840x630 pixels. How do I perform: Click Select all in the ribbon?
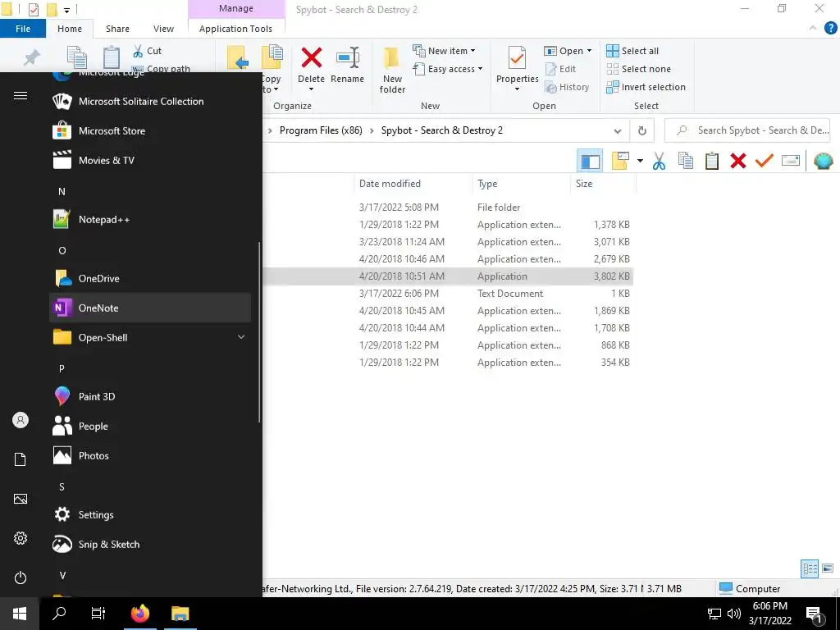[x=632, y=50]
